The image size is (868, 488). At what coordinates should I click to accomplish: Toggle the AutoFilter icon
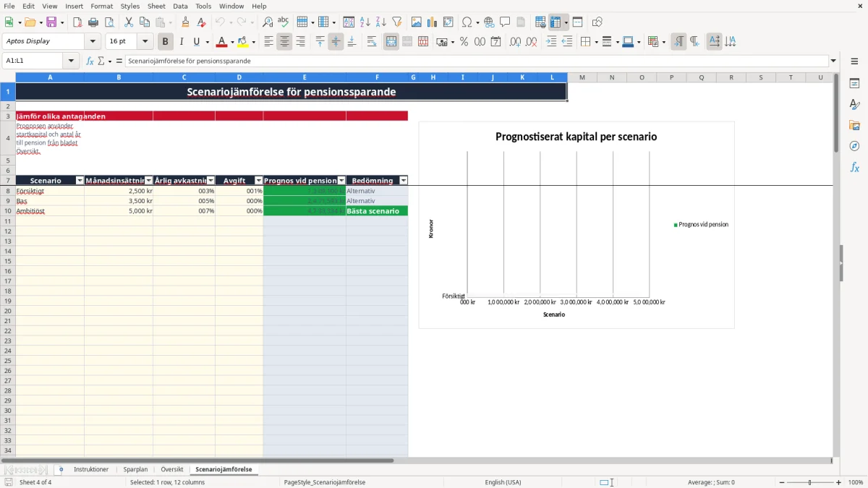coord(396,22)
